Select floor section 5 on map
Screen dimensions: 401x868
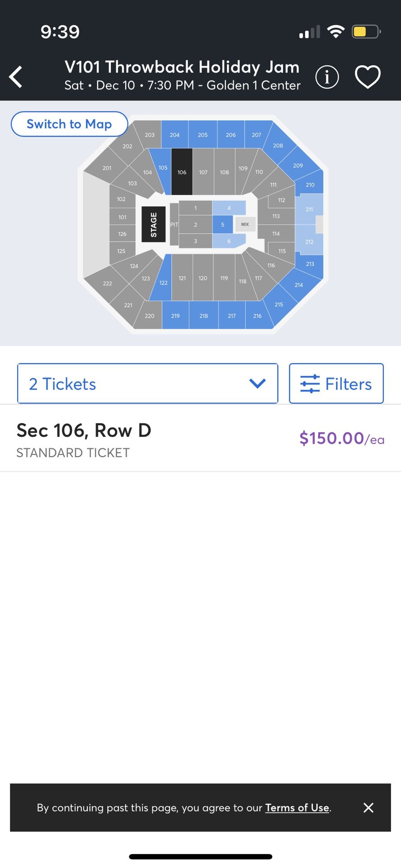222,224
